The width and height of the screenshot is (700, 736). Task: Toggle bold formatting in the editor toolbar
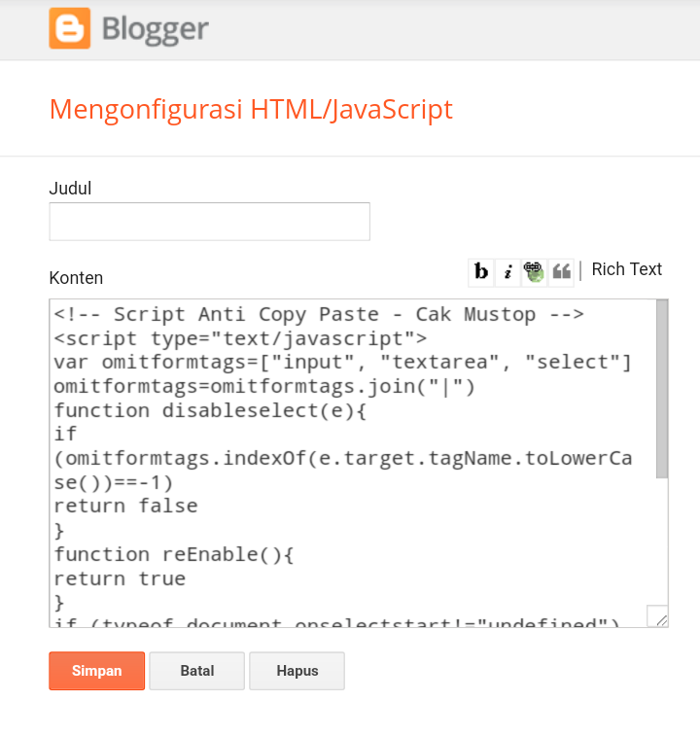coord(480,272)
